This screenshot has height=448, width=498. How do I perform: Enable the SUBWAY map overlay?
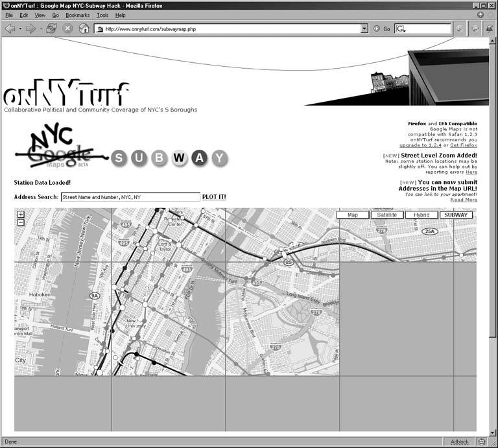(x=456, y=215)
